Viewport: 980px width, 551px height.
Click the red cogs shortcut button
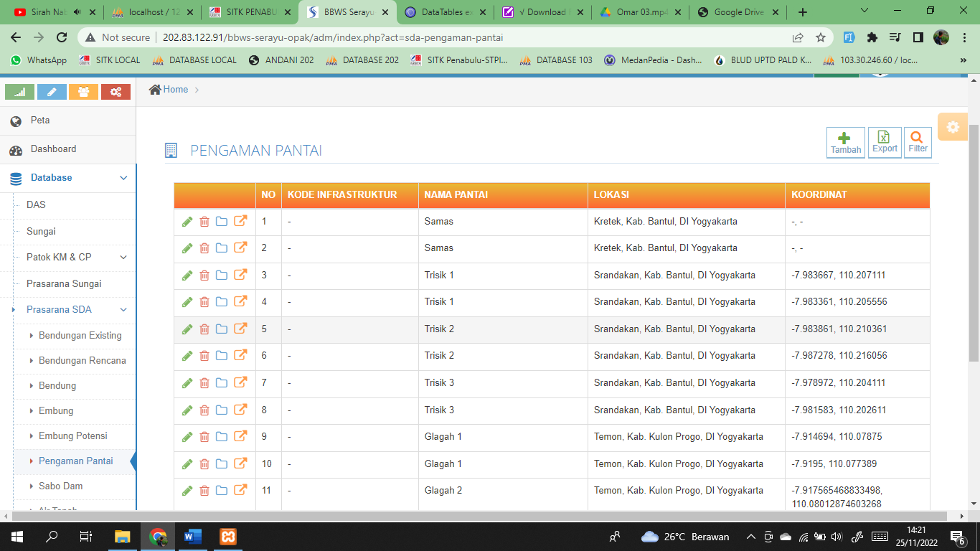point(116,92)
